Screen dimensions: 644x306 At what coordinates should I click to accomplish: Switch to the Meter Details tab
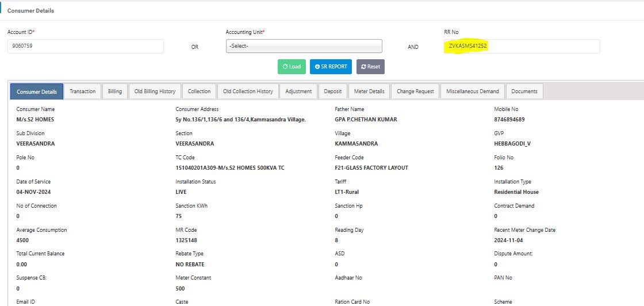pos(369,91)
